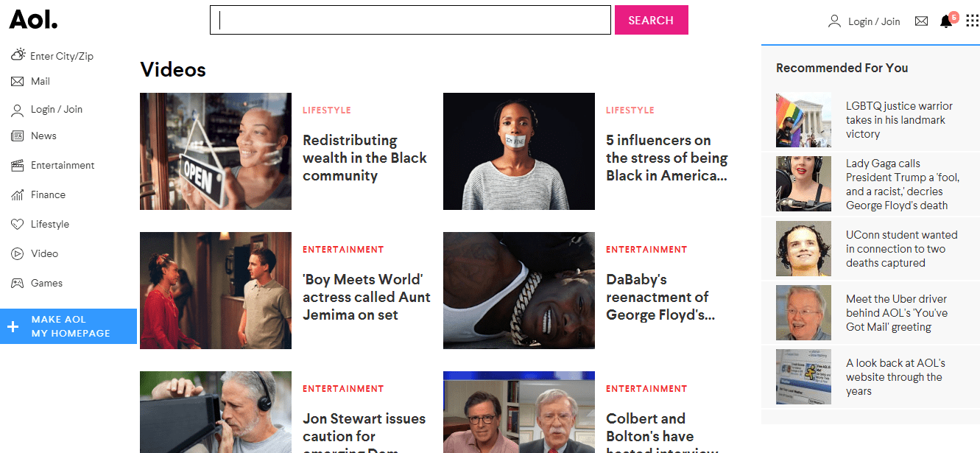Click the pink SEARCH button
The width and height of the screenshot is (980, 453).
[652, 20]
